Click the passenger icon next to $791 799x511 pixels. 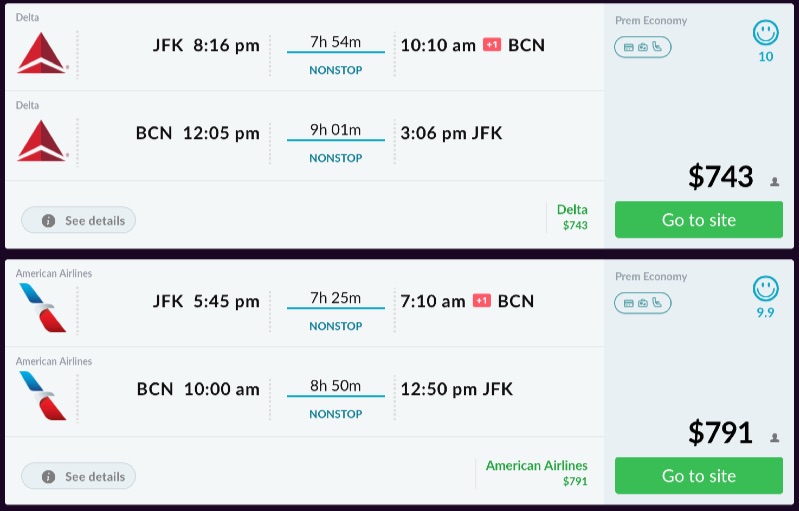point(774,438)
